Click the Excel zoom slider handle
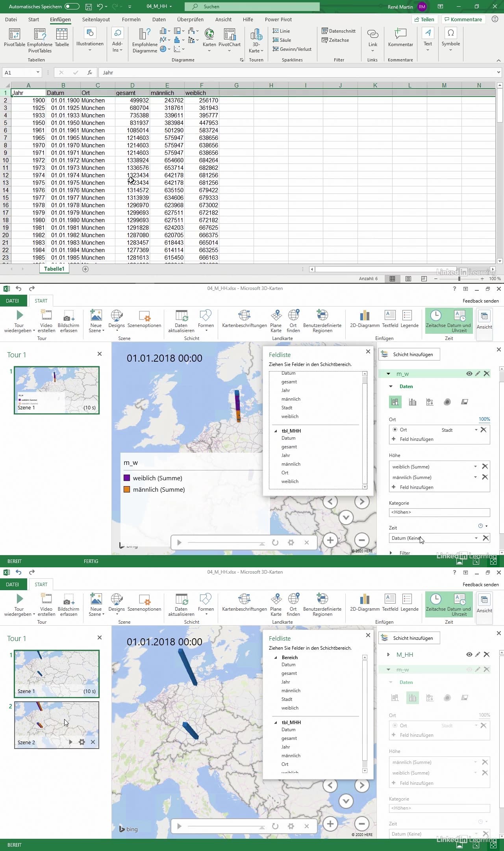 459,279
